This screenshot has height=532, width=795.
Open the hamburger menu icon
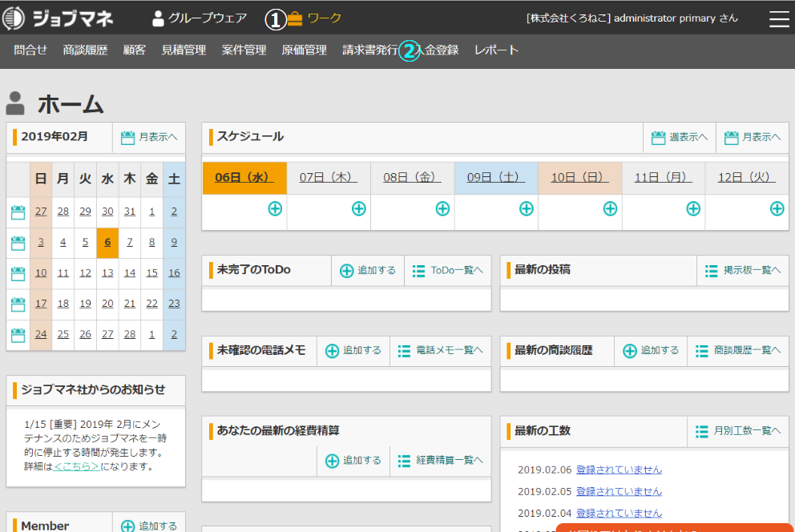click(x=779, y=18)
